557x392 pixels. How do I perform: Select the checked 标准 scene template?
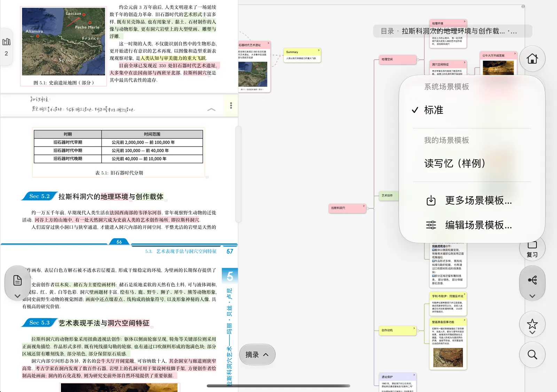click(472, 110)
